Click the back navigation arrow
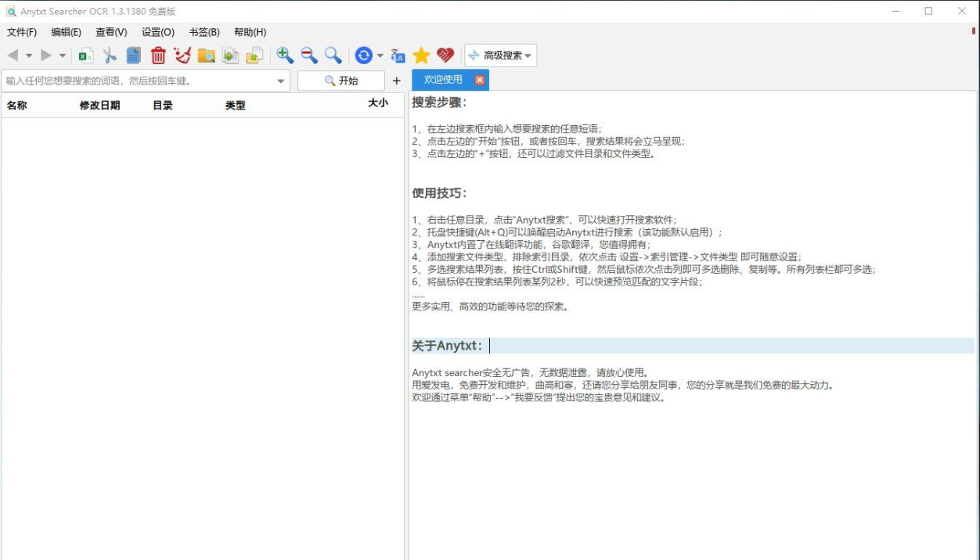The height and width of the screenshot is (560, 980). [x=13, y=56]
